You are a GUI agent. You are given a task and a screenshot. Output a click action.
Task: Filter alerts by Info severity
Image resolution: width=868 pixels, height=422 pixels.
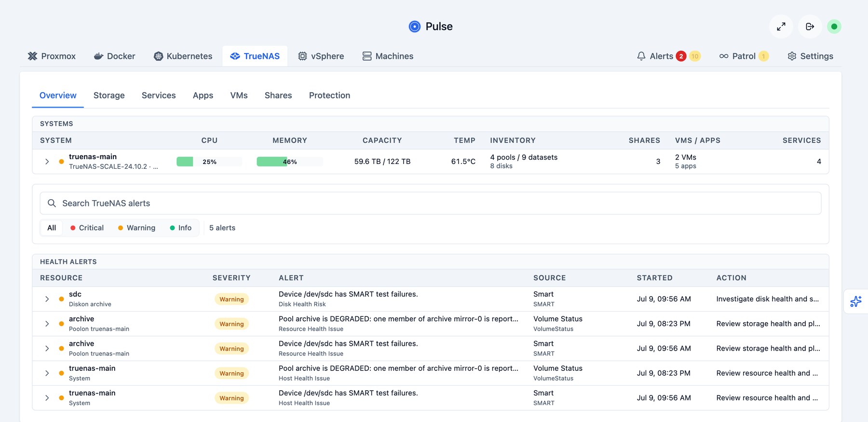(180, 228)
